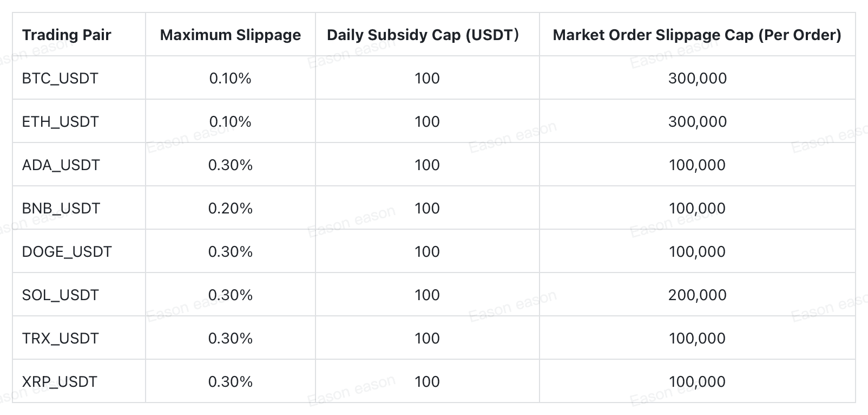Click BTC_USDT's 300,000 slippage cap value
868x415 pixels.
tap(698, 78)
